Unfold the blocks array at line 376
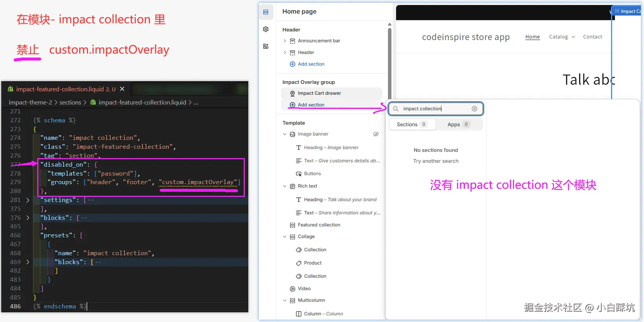Screen dimensions: 644x322 click(x=28, y=218)
